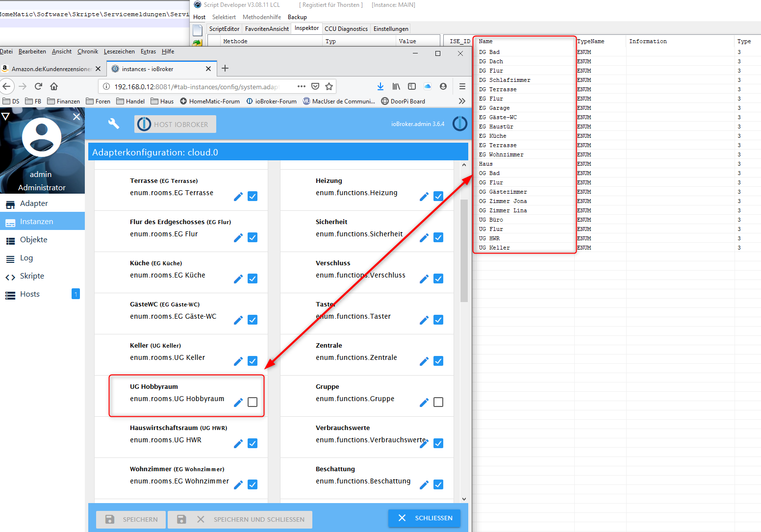Select the Amazon.de Kundenrezensionen tab
The height and width of the screenshot is (532, 761).
click(52, 69)
